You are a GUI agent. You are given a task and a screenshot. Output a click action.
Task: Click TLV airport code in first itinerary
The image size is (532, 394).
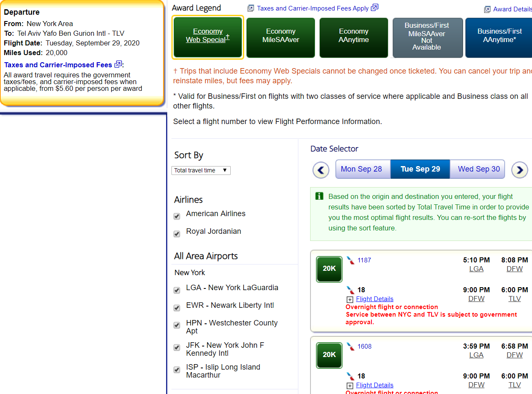(x=515, y=299)
